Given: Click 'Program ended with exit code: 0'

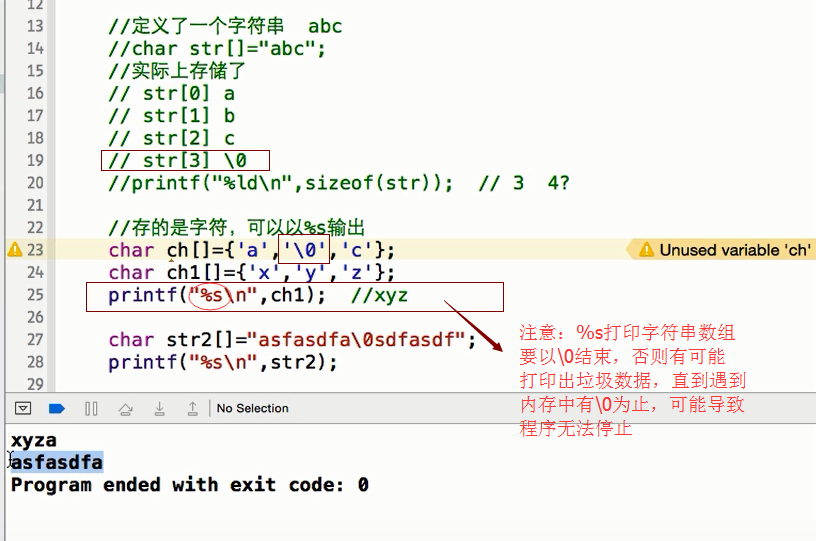Looking at the screenshot, I should 190,485.
